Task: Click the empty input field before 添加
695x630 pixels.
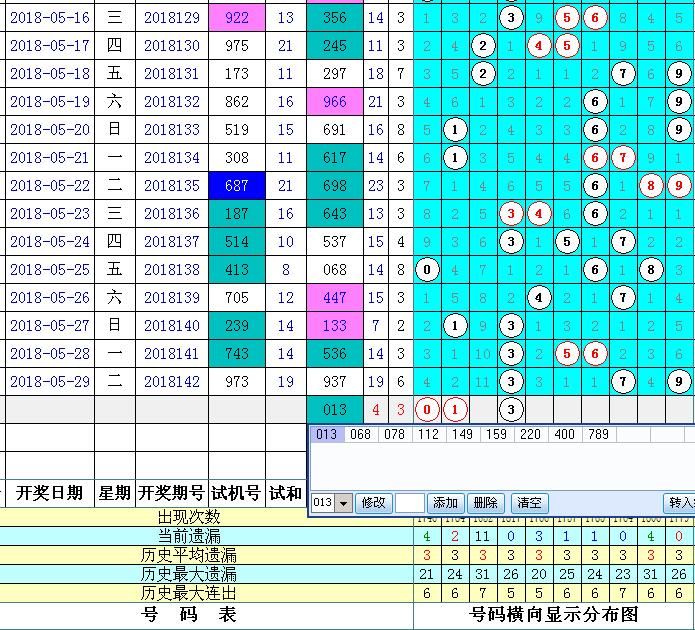Action: pyautogui.click(x=409, y=503)
